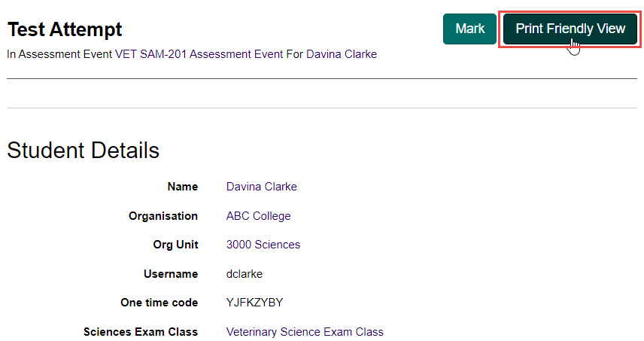Click the One time code label
Image resolution: width=644 pixels, height=341 pixels.
tap(159, 303)
